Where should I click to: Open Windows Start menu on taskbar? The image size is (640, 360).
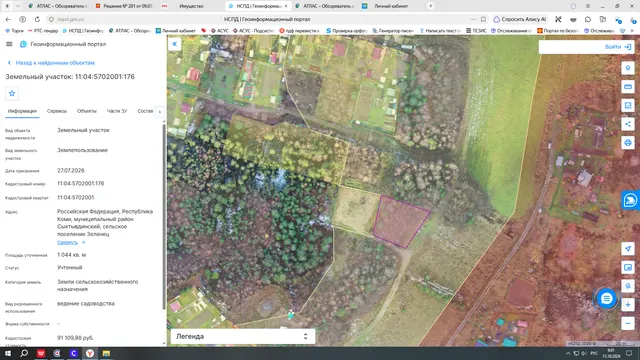tap(8, 353)
